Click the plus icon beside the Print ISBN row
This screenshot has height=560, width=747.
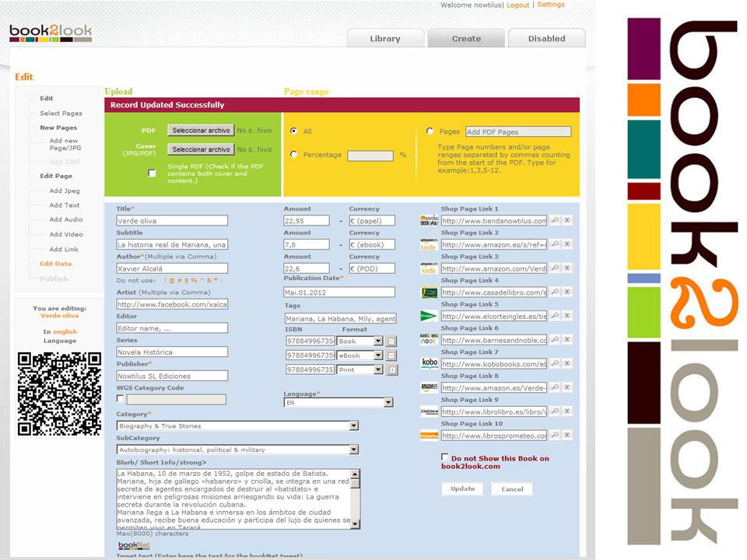[391, 370]
